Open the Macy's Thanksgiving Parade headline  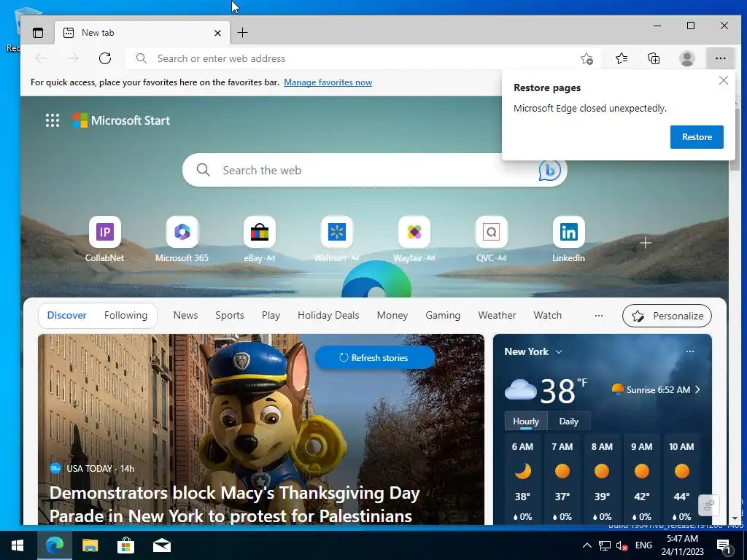[x=234, y=505]
